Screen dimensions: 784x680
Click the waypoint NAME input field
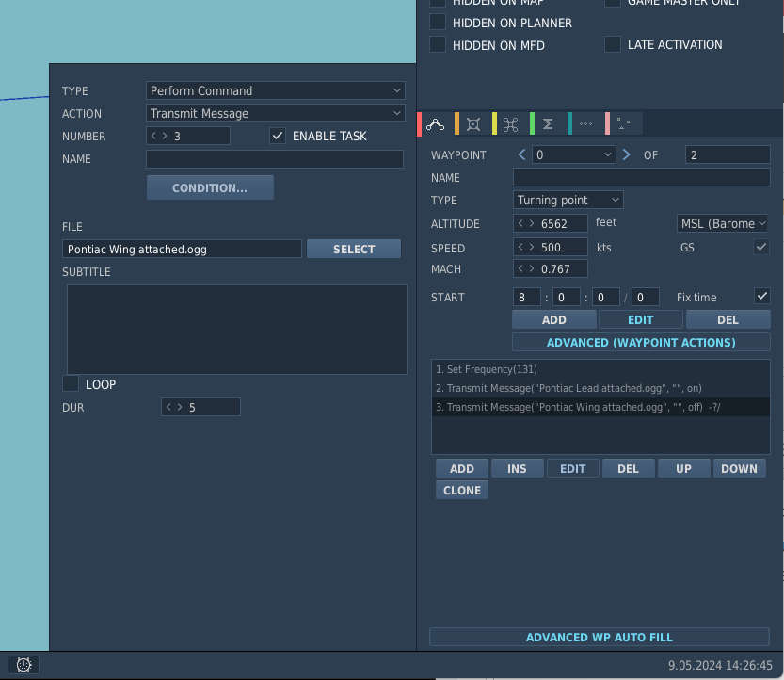[642, 177]
